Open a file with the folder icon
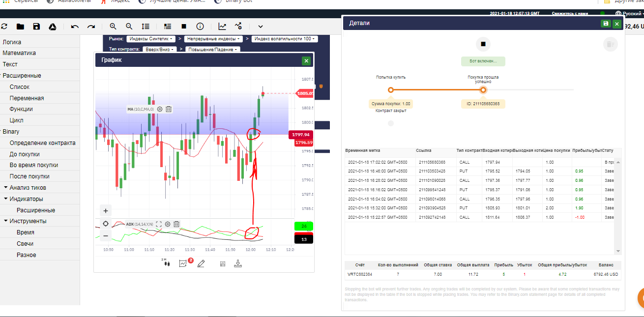The height and width of the screenshot is (317, 644). pyautogui.click(x=20, y=27)
